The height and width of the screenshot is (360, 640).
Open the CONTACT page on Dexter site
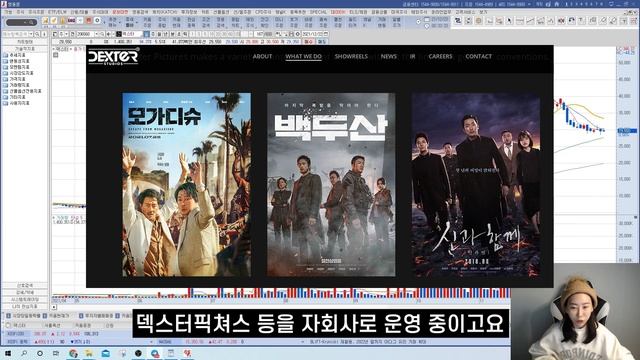click(x=478, y=56)
